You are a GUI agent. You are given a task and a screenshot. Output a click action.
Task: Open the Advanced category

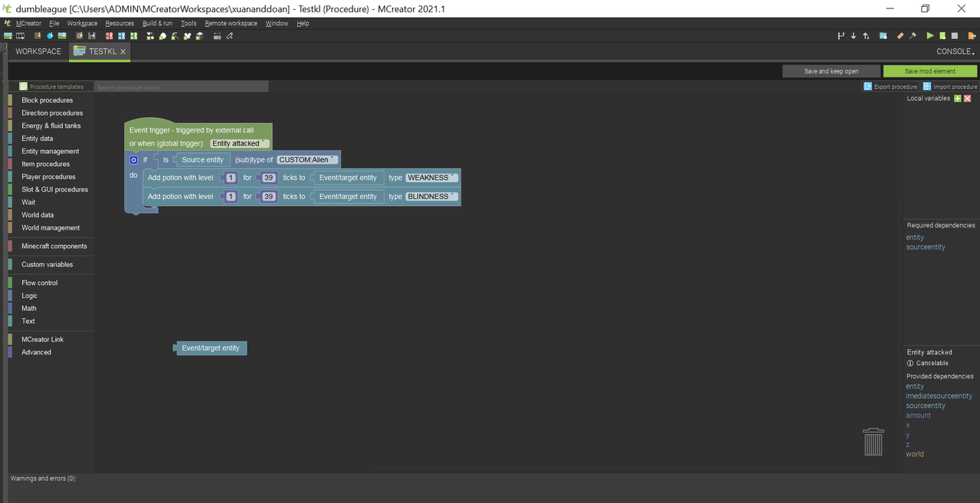[36, 352]
